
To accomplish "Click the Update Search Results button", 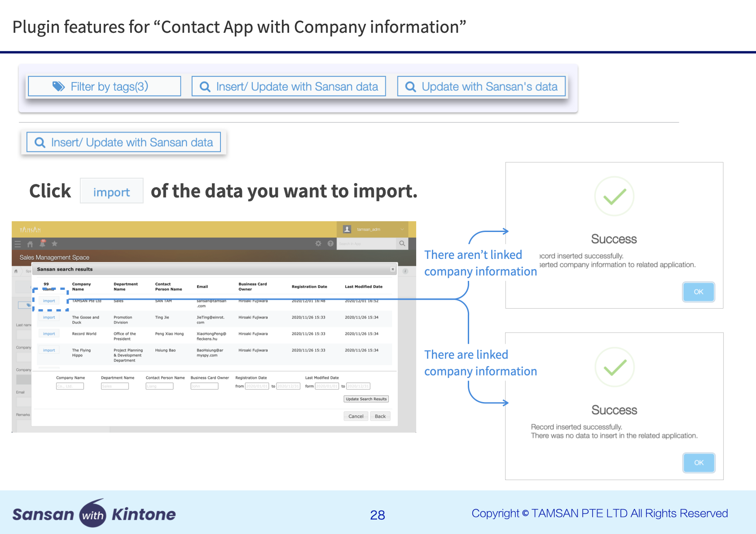I will pyautogui.click(x=366, y=399).
